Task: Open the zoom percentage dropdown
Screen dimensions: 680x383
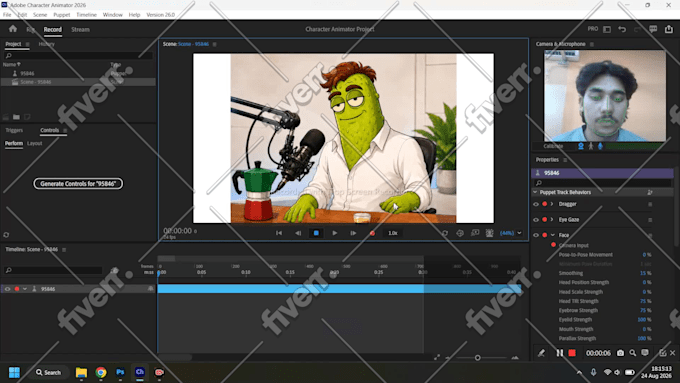Action: pos(510,233)
